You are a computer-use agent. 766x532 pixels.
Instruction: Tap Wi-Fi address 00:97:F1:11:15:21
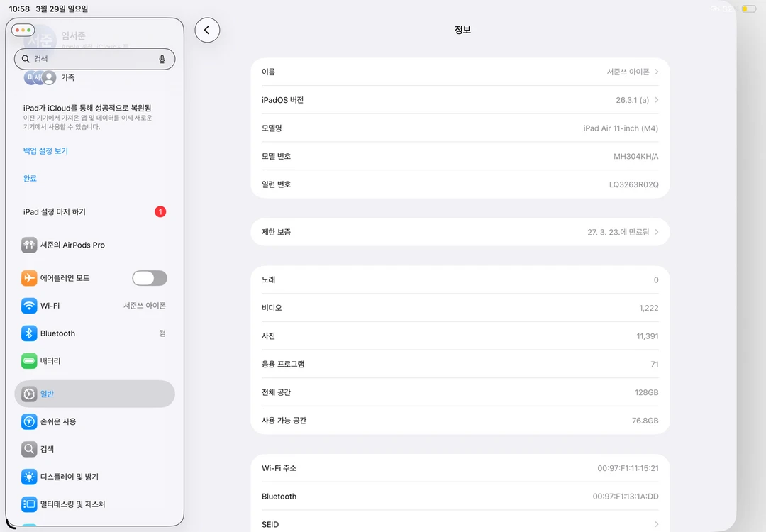click(628, 468)
